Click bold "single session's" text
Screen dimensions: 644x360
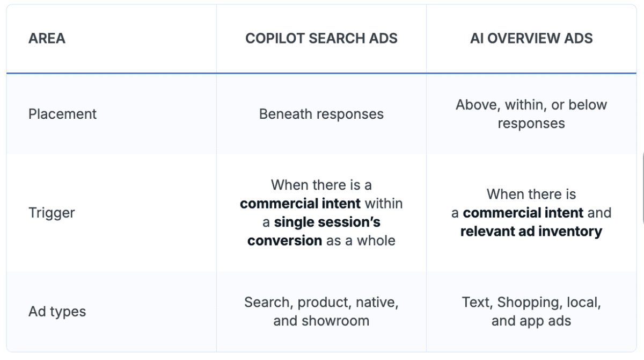(327, 222)
